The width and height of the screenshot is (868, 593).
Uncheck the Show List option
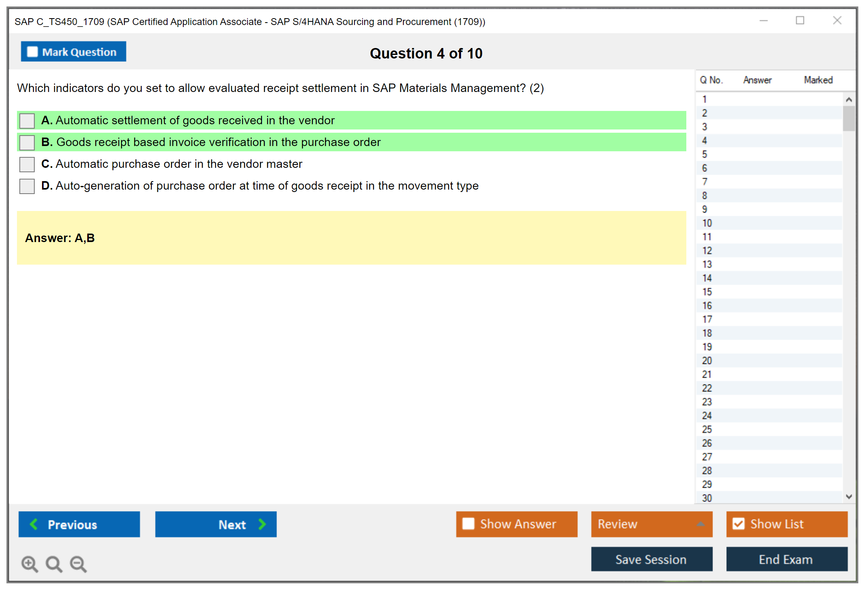(x=738, y=524)
